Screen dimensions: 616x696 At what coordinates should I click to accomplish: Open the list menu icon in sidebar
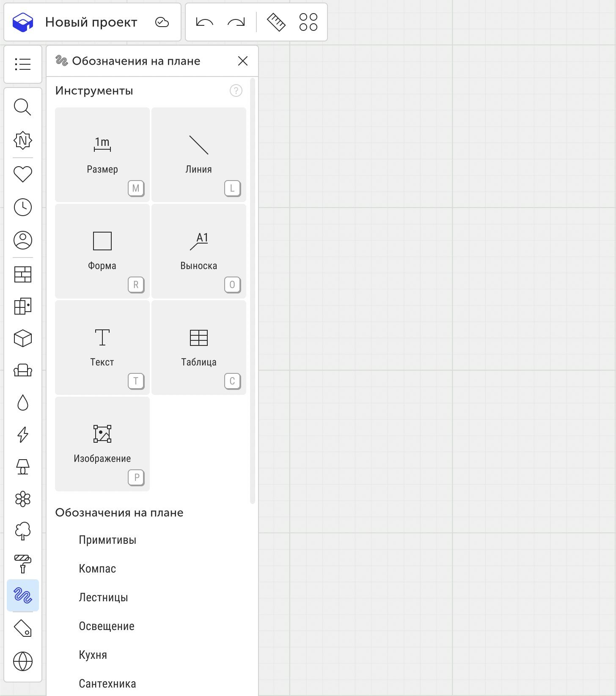(23, 64)
